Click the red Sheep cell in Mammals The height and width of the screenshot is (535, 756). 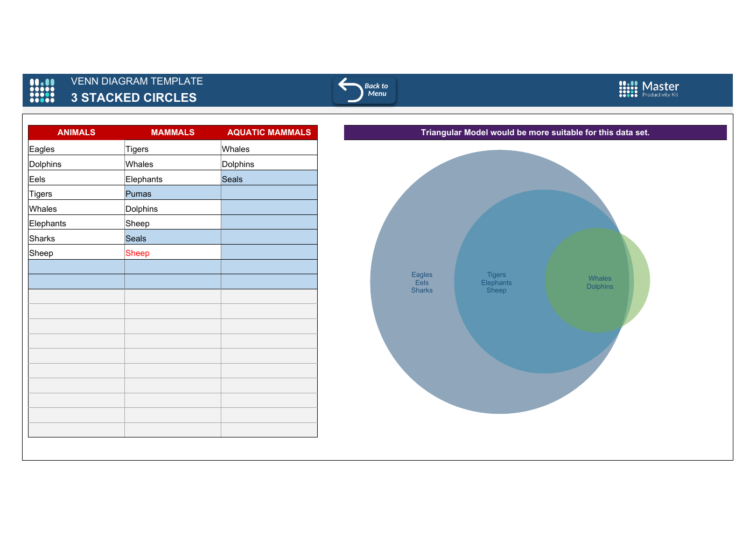[x=173, y=253]
